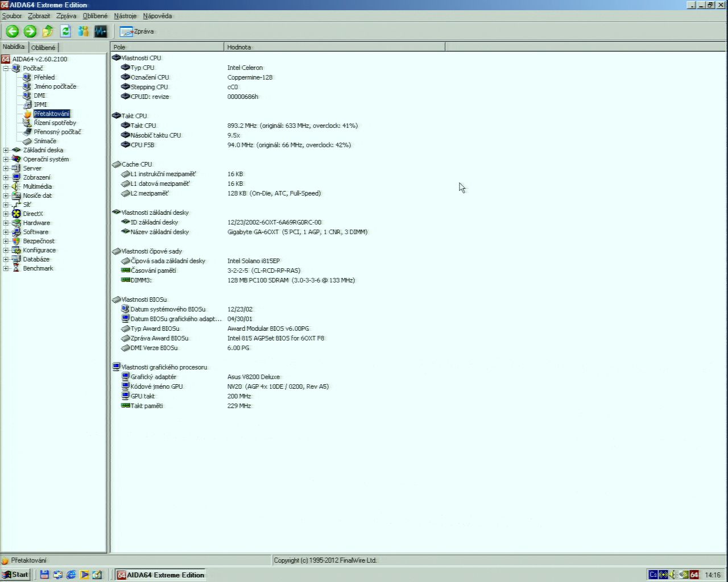Open the Nápověda menu
Viewport: 728px width, 582px height.
pos(158,16)
